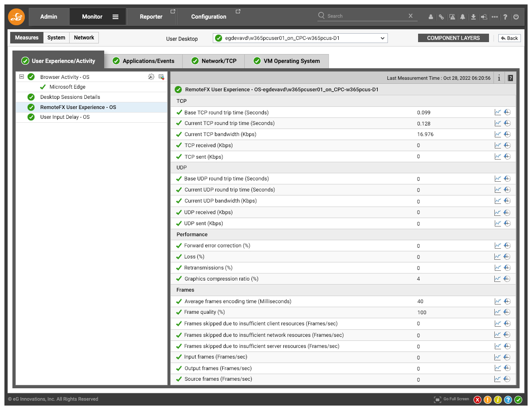Open the user profile icon in header
The width and height of the screenshot is (532, 410).
pyautogui.click(x=431, y=17)
